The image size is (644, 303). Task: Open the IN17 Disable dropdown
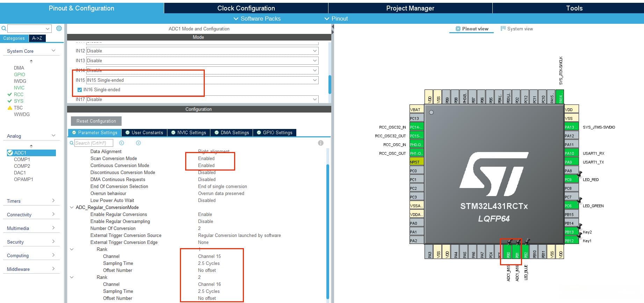coord(202,99)
